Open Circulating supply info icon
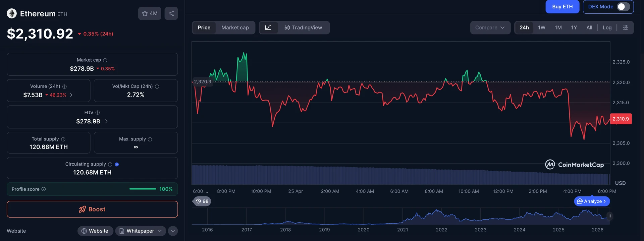644x241 pixels. (x=110, y=164)
